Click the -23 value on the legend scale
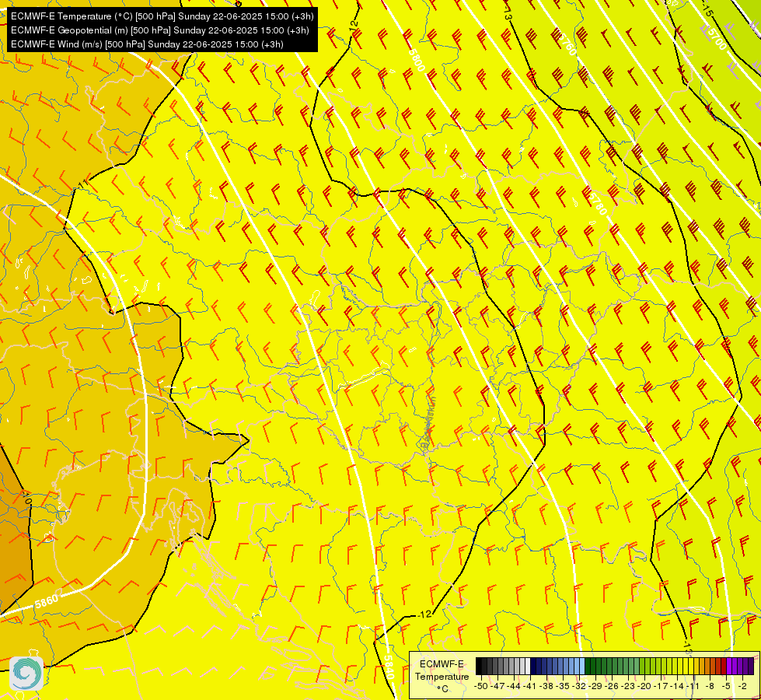Viewport: 761px width, 700px height. coord(629,686)
